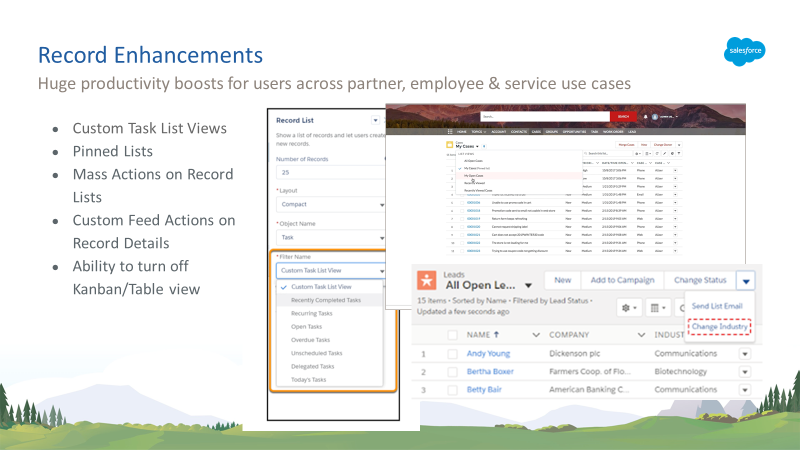
Task: Open the Leads display-as table icon menu
Action: click(x=658, y=308)
